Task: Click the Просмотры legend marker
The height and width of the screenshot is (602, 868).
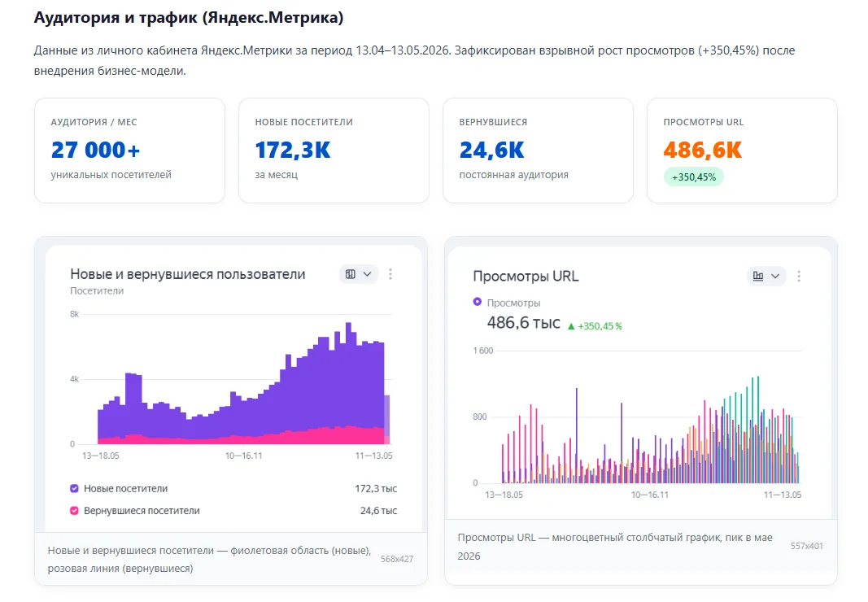Action: point(478,302)
